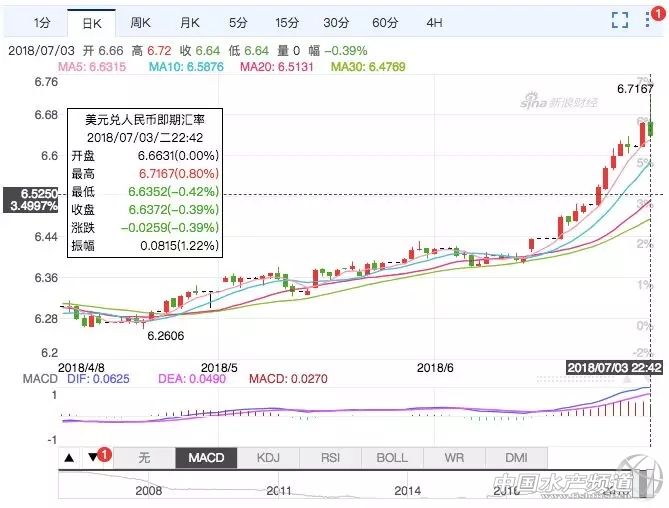Select the MACD indicator button
Screen dimensions: 669x508
(206, 458)
